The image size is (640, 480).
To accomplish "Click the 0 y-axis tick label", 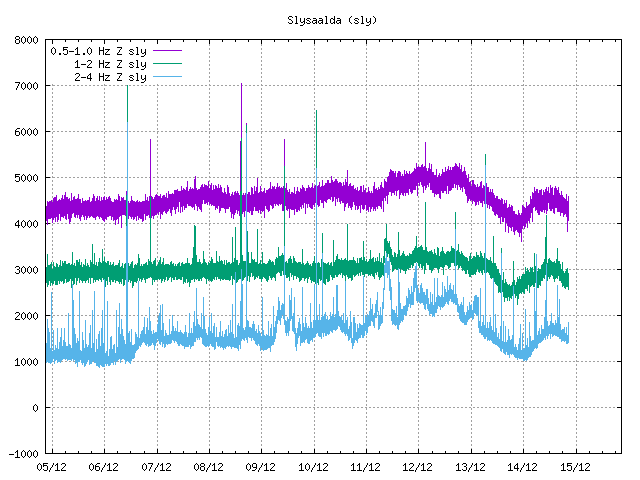I will tap(36, 408).
